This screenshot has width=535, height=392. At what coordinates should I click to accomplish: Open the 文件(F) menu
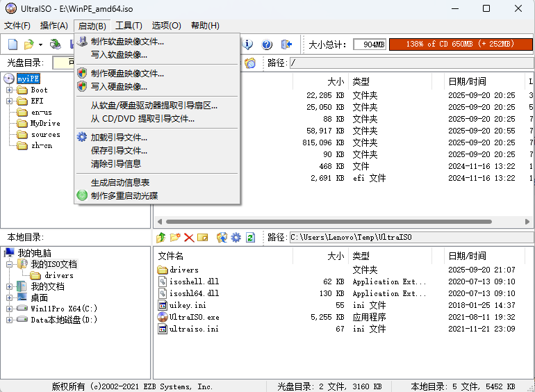coord(17,26)
